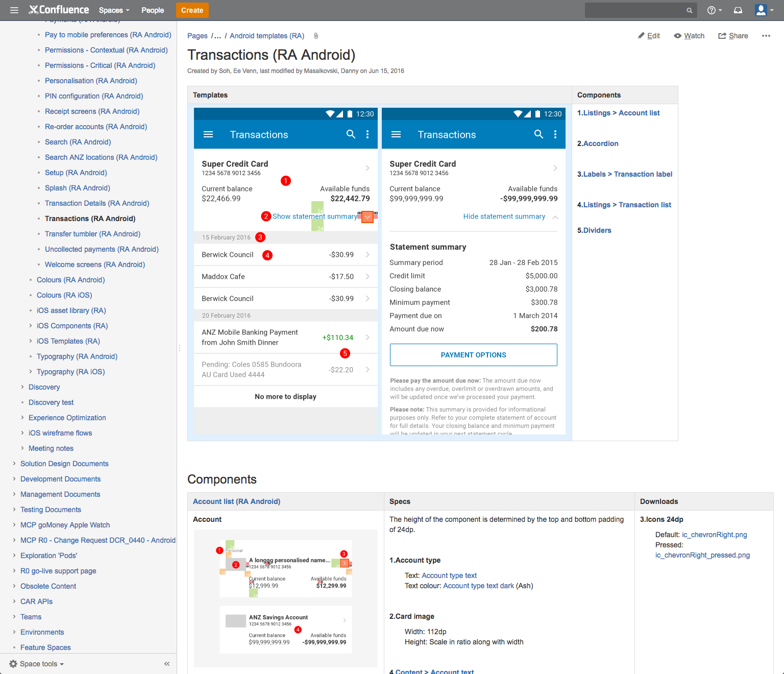784x674 pixels.
Task: Click the Jun 15, 2016 modified date
Action: point(386,71)
